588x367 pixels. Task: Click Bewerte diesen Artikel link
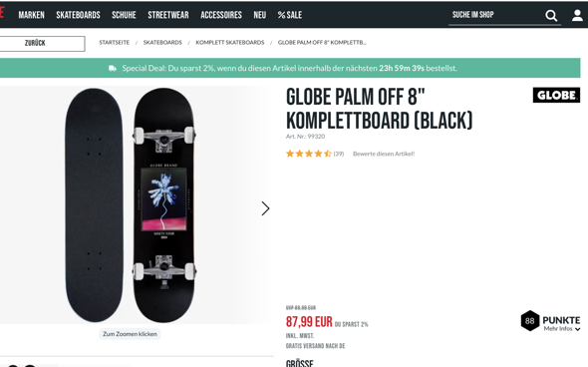384,154
